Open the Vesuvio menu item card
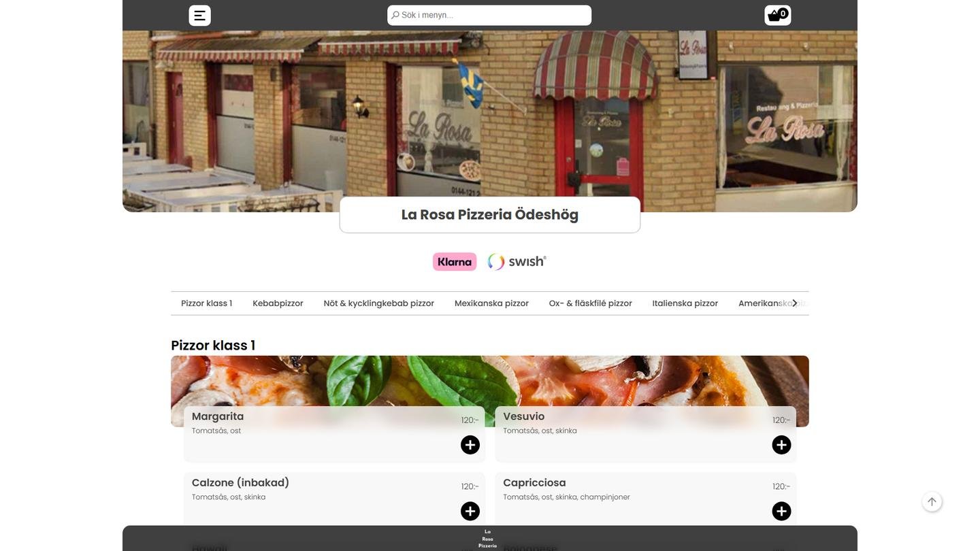Image resolution: width=980 pixels, height=551 pixels. coord(645,434)
